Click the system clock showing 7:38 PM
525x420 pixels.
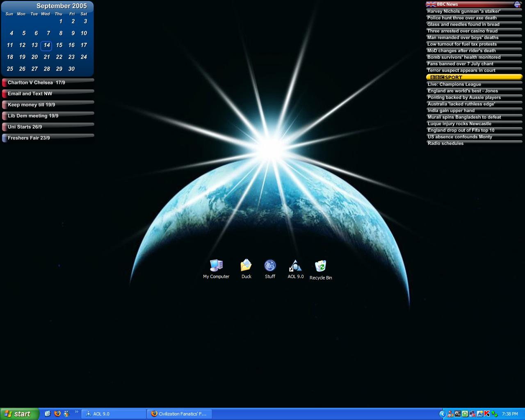click(x=510, y=414)
